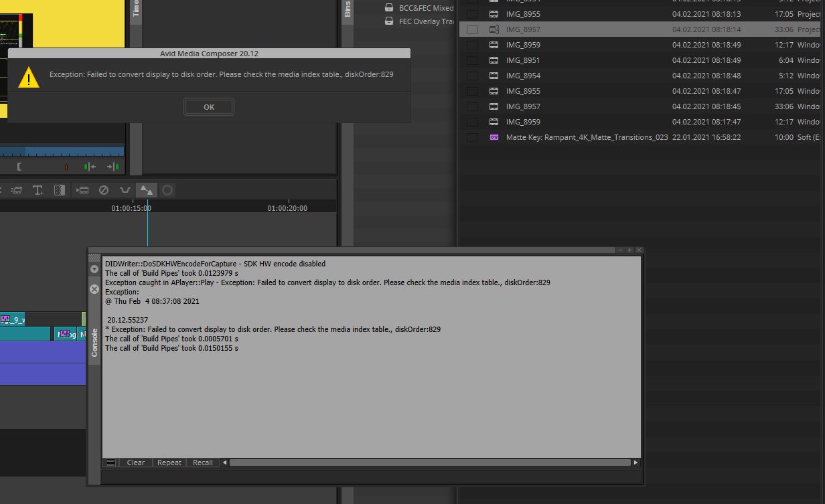Toggle the color box of IMG_8951 row
The image size is (825, 504).
point(472,60)
